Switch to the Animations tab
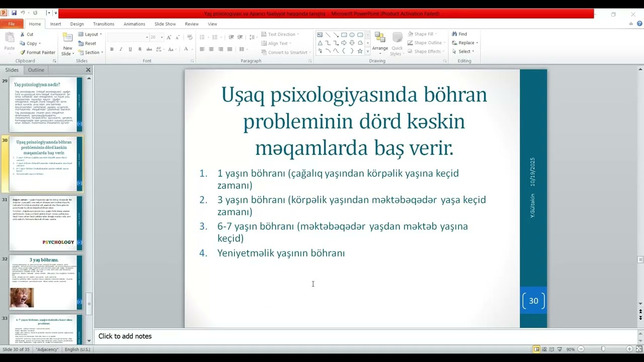The height and width of the screenshot is (362, 644). click(x=134, y=24)
